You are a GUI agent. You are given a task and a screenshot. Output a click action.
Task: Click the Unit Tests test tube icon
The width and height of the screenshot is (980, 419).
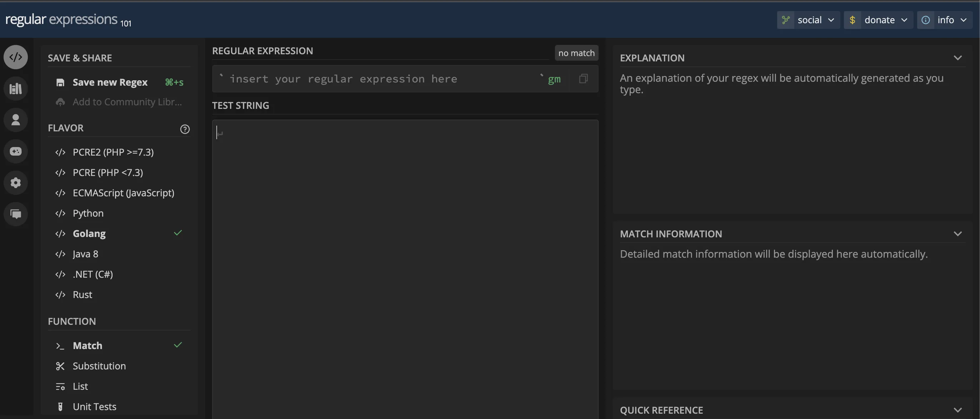pyautogui.click(x=60, y=407)
